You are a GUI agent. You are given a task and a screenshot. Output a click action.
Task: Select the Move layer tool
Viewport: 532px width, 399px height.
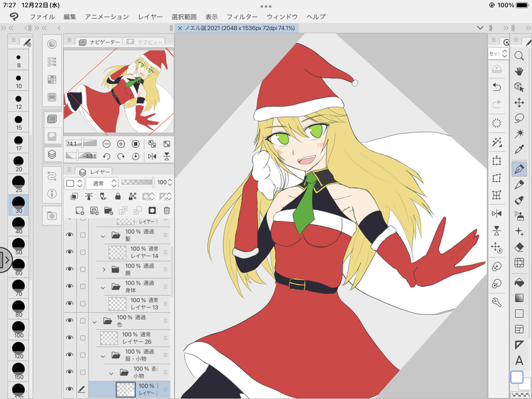click(519, 102)
